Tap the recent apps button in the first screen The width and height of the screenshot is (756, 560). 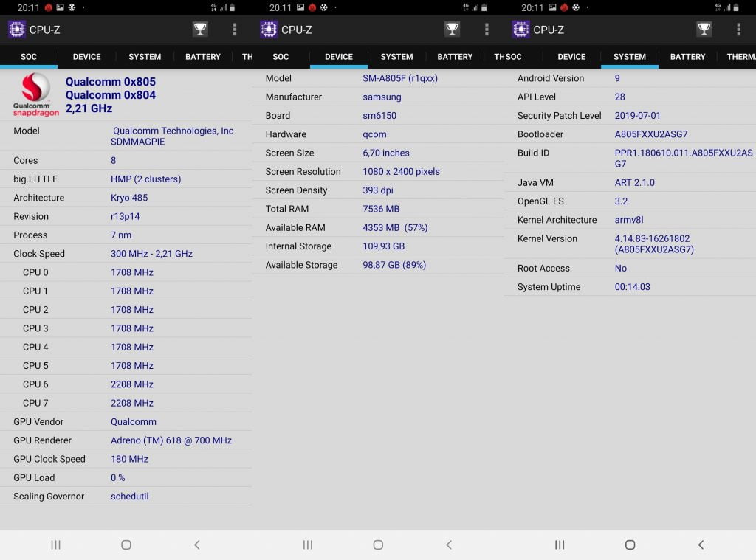(56, 545)
